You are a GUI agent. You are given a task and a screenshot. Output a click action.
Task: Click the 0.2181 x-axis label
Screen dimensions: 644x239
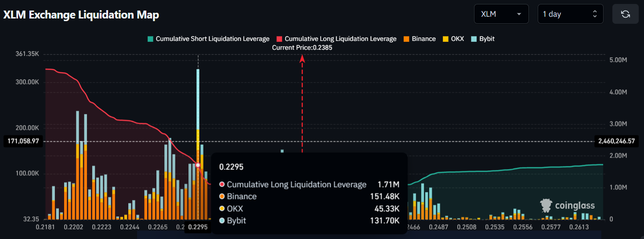pos(45,227)
